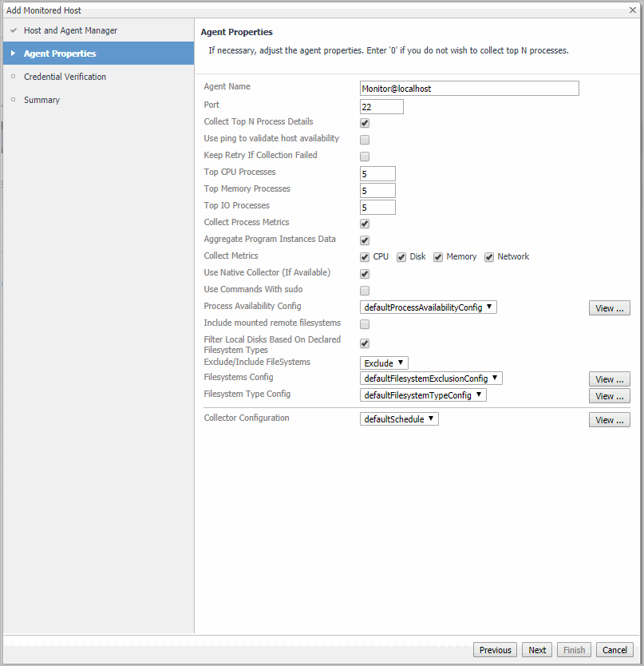The width and height of the screenshot is (644, 666).
Task: View the Filesystems Config details
Action: pos(609,380)
